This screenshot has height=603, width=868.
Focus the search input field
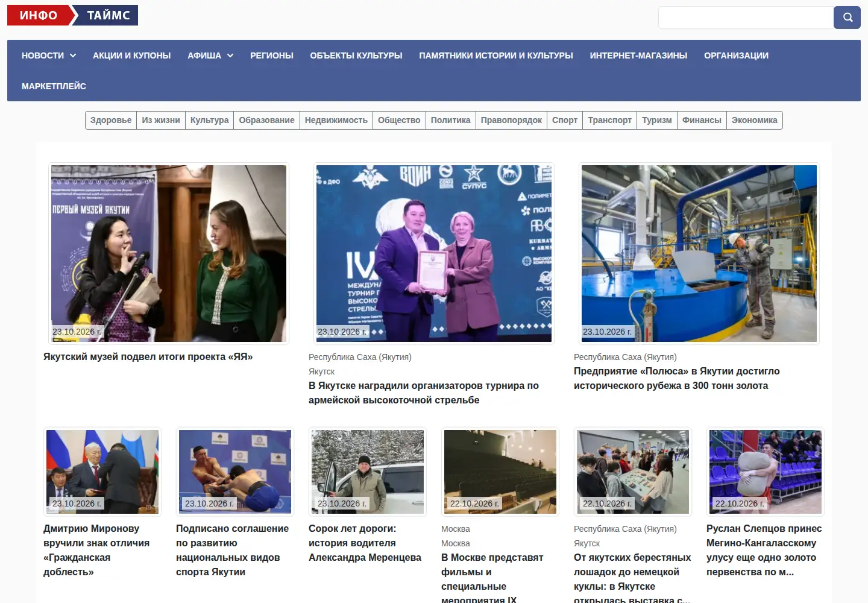[746, 17]
